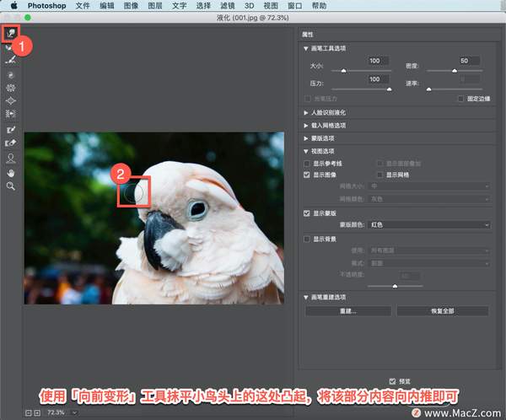Select the Bloat tool
Image resolution: width=506 pixels, height=420 pixels.
[10, 100]
